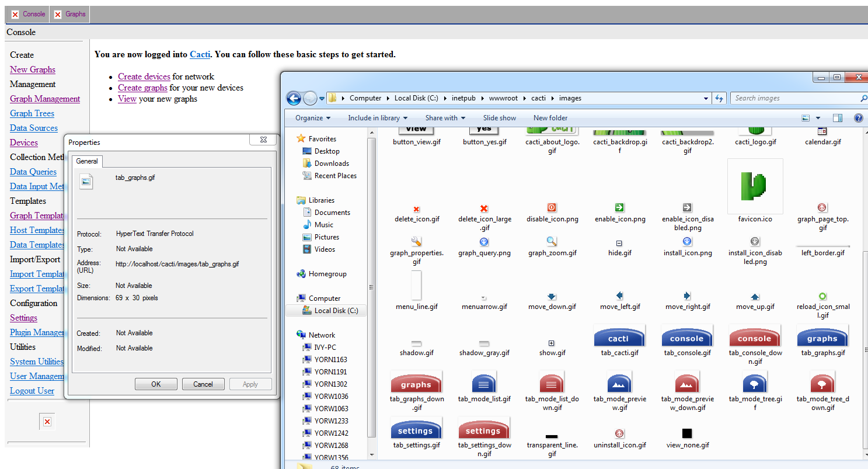
Task: Click Refresh button beside address bar
Action: coord(719,98)
